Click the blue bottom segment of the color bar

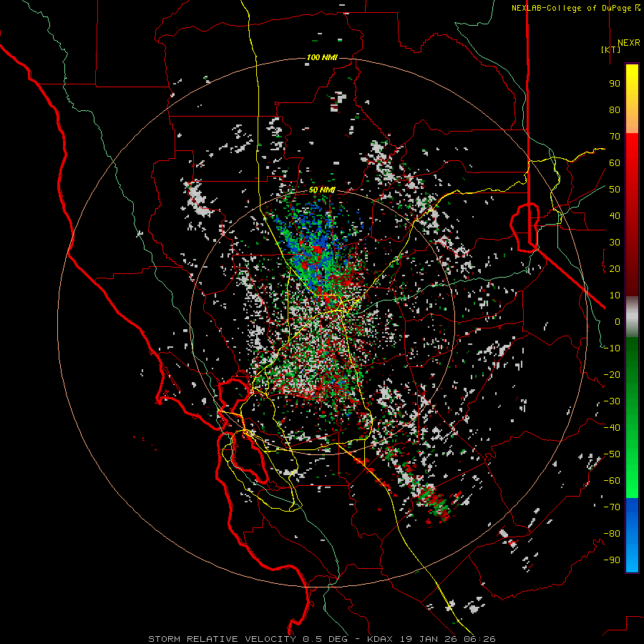[x=632, y=535]
